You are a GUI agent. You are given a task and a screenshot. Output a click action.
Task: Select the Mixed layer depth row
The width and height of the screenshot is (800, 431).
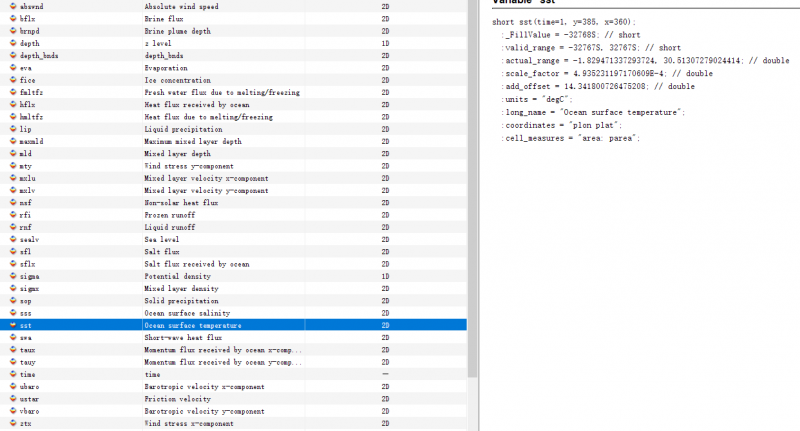coord(200,153)
